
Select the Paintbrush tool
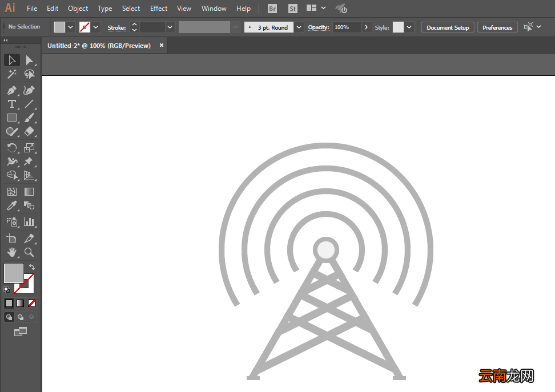pos(29,118)
